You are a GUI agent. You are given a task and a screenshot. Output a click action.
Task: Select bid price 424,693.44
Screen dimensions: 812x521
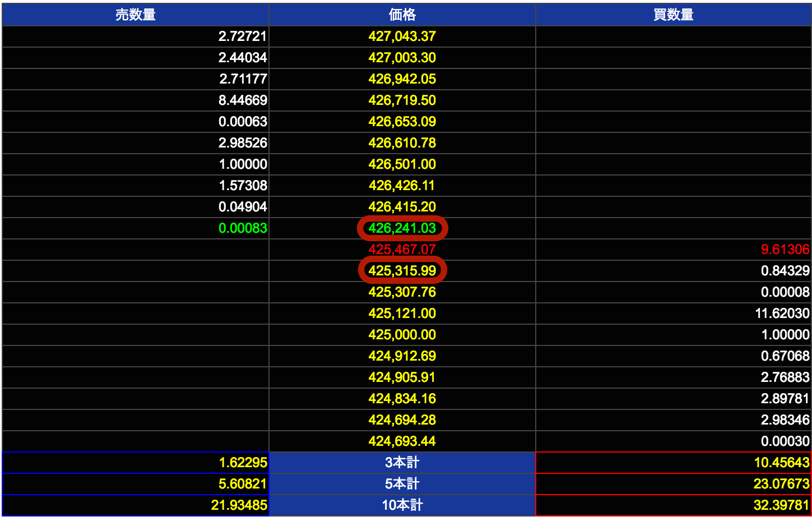pyautogui.click(x=402, y=441)
